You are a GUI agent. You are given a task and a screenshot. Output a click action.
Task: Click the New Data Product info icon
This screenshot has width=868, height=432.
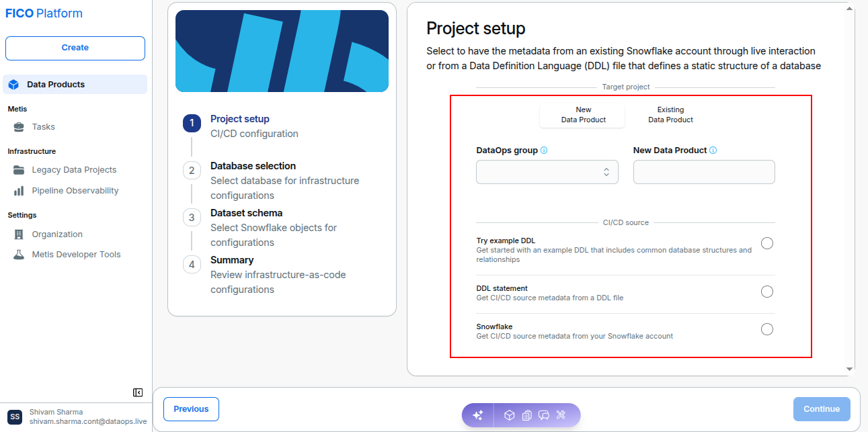[713, 150]
